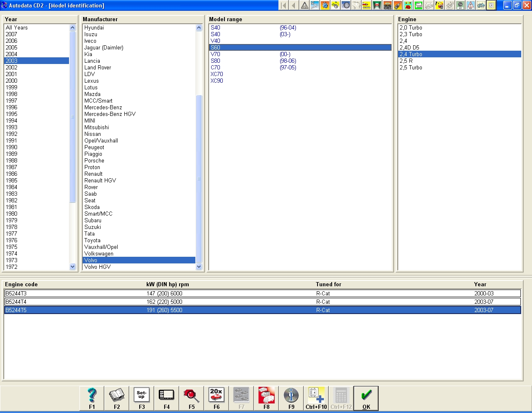
Task: Click the orange diagnostic tool toolbar icon
Action: click(x=398, y=5)
